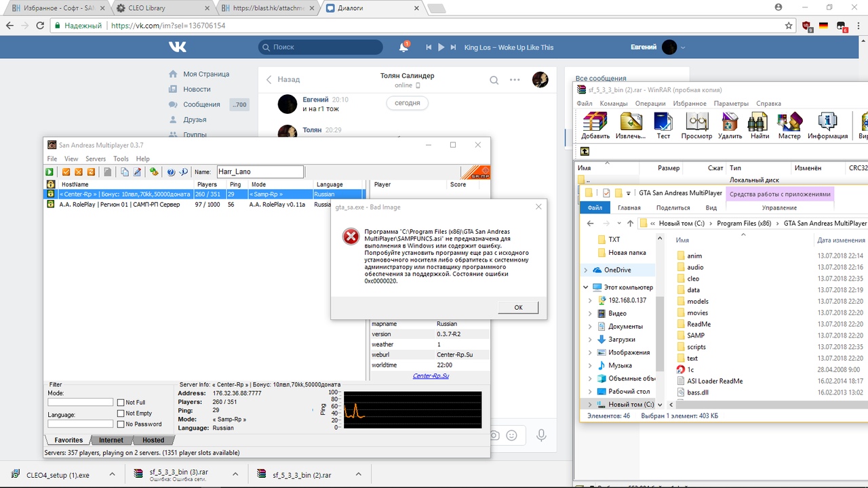Image resolution: width=868 pixels, height=488 pixels.
Task: Expand the Видео folder node
Action: click(x=590, y=314)
